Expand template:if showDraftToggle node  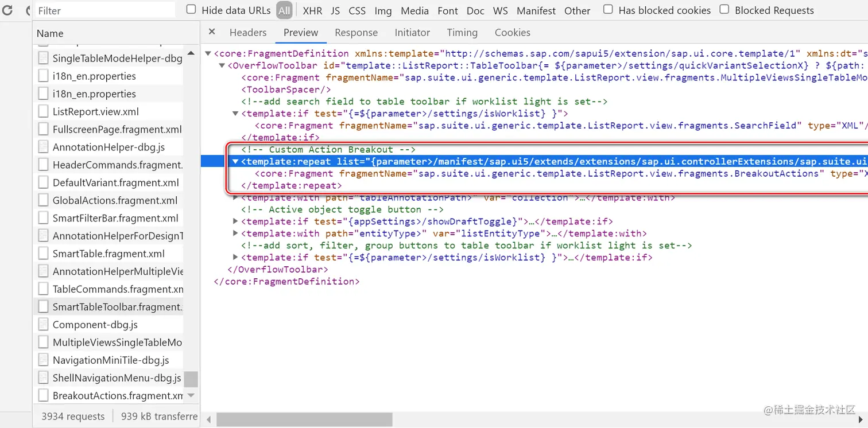click(x=235, y=221)
